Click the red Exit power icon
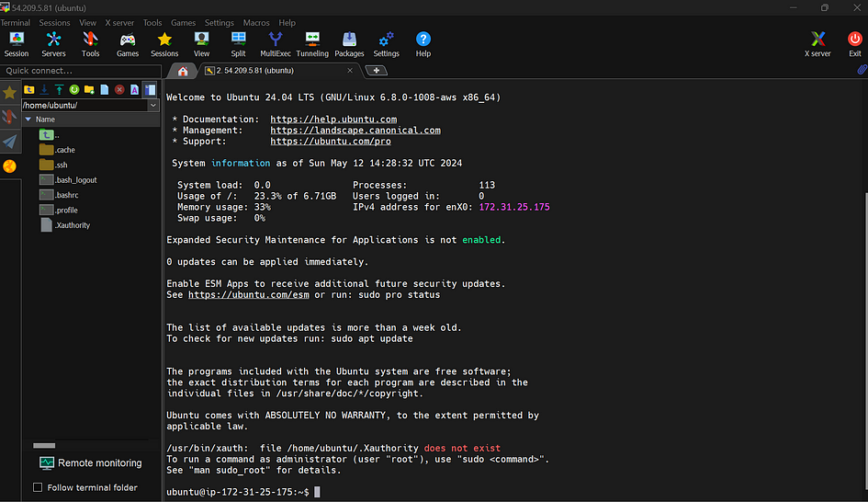The image size is (868, 502). 855,44
